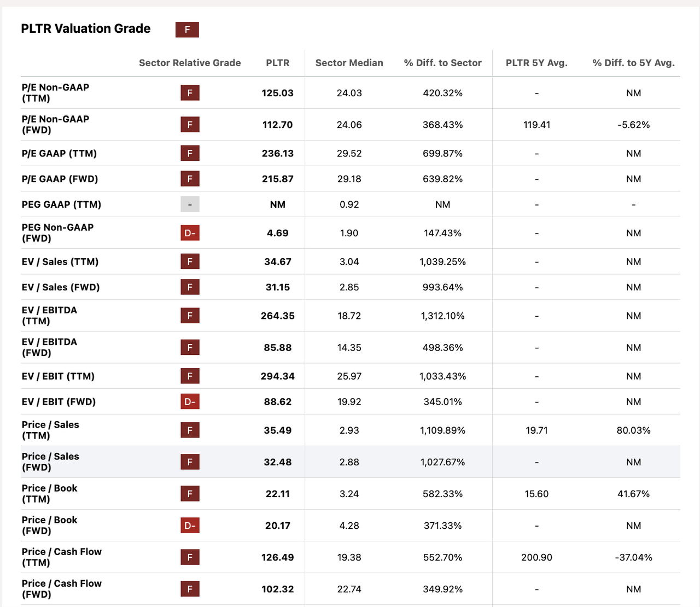700x607 pixels.
Task: Open the PEG GAAP (TTM) metric
Action: tap(61, 205)
